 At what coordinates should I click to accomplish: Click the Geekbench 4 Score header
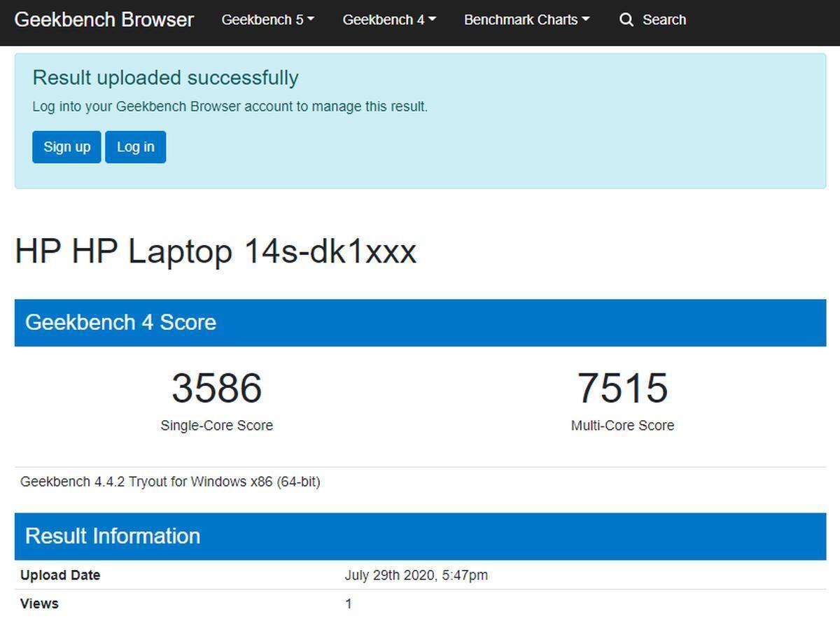click(x=420, y=323)
